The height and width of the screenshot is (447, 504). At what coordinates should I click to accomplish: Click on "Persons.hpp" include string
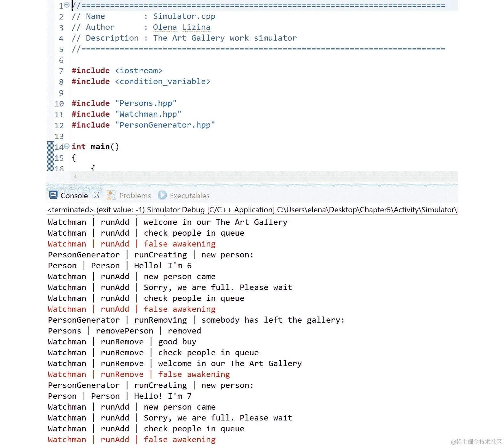tap(146, 103)
